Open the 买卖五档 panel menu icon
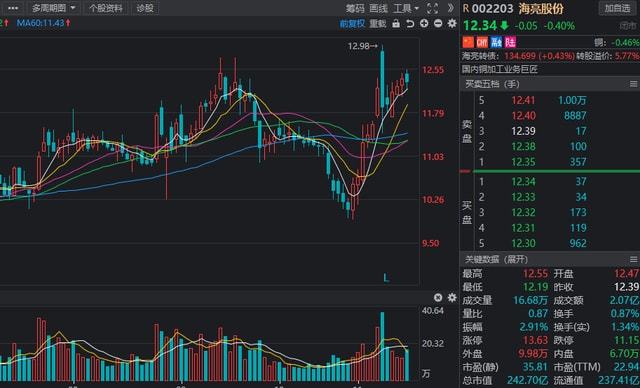This screenshot has height=388, width=640. pos(633,84)
